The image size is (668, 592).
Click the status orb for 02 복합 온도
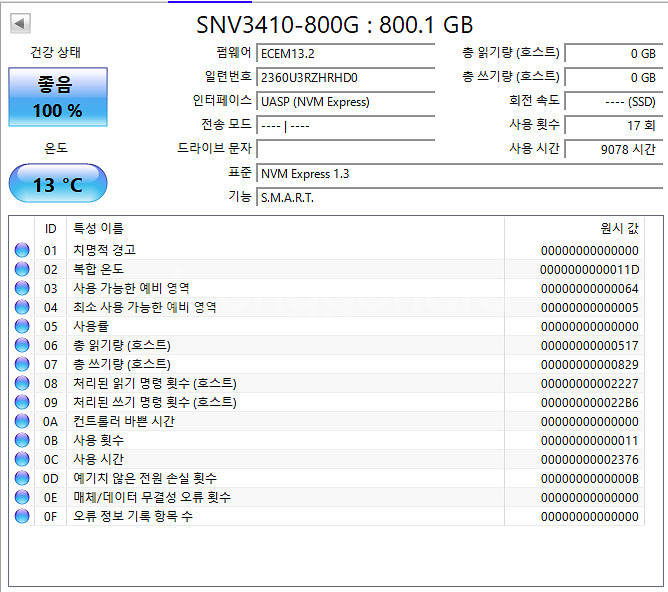tap(22, 269)
